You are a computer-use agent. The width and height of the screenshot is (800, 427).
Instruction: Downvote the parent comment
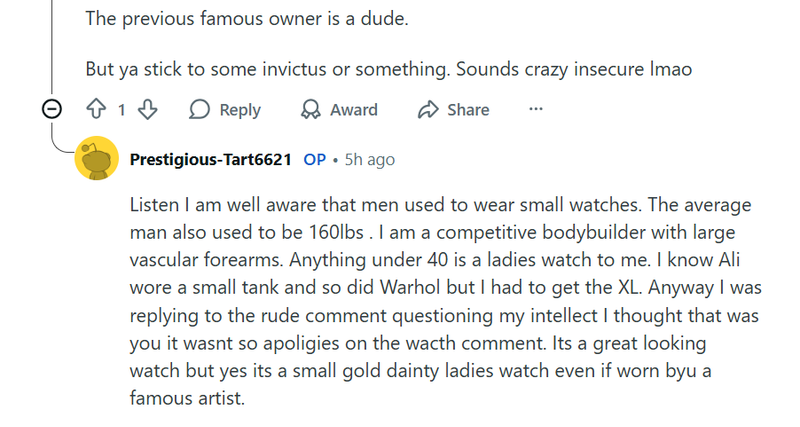147,110
